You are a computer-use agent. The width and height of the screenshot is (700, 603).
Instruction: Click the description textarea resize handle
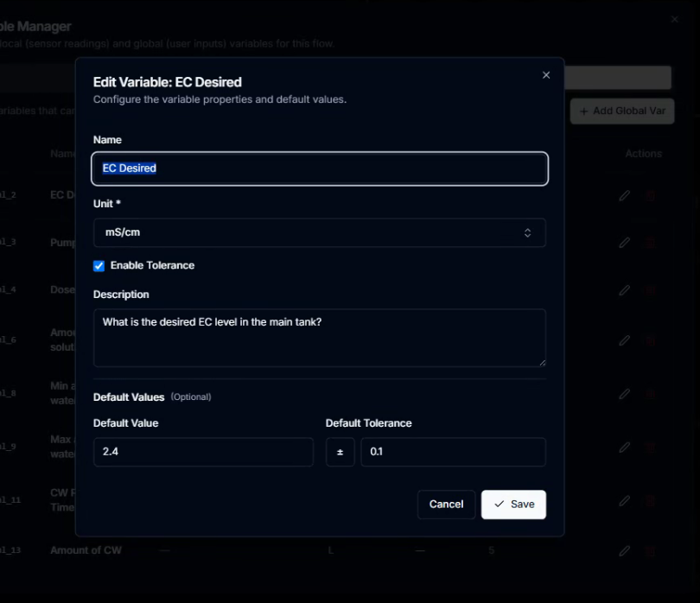tap(542, 363)
